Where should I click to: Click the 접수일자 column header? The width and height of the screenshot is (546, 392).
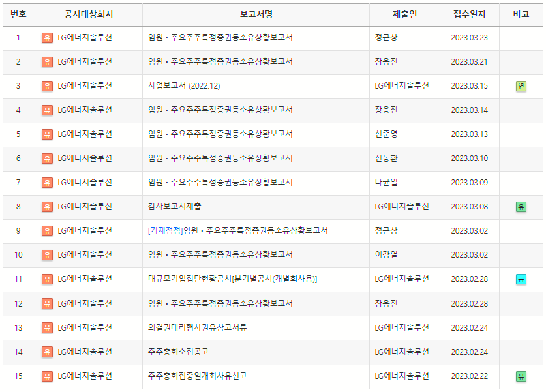pos(470,14)
